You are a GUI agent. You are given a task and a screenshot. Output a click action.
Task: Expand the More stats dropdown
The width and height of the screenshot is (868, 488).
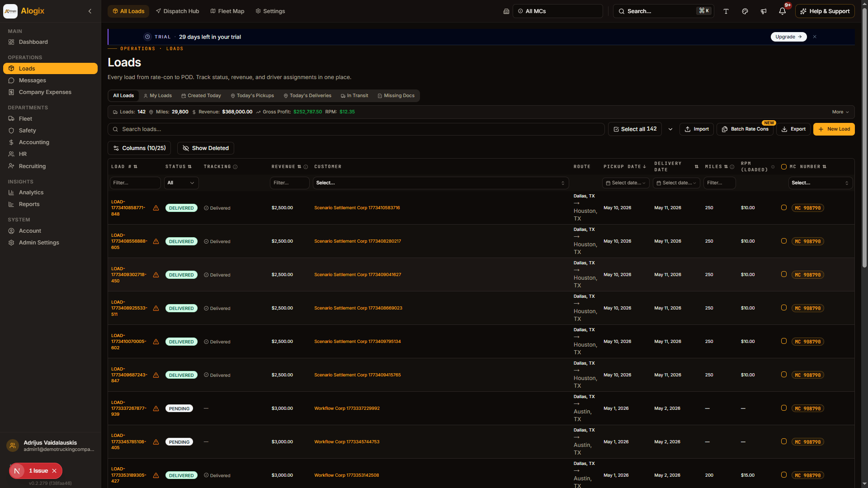click(840, 112)
